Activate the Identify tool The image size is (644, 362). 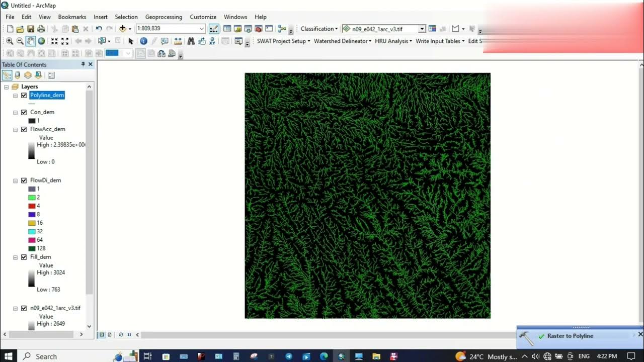point(143,41)
